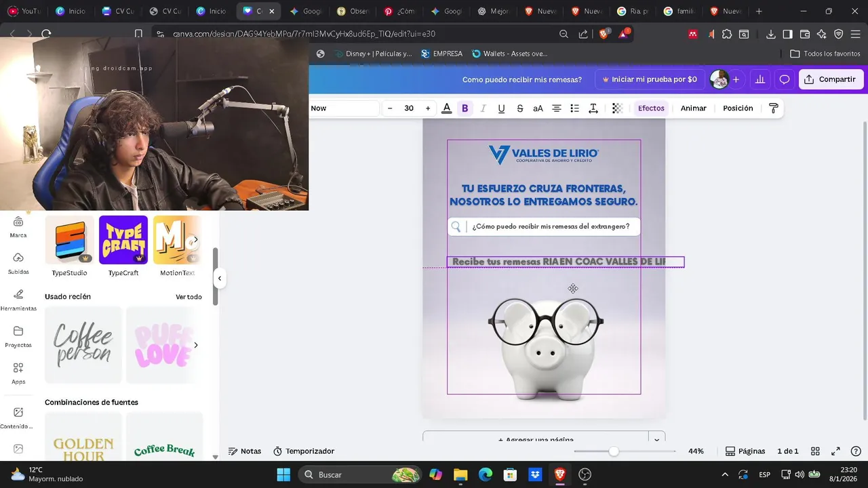Toggle uppercase aA text case
868x488 pixels.
click(538, 108)
